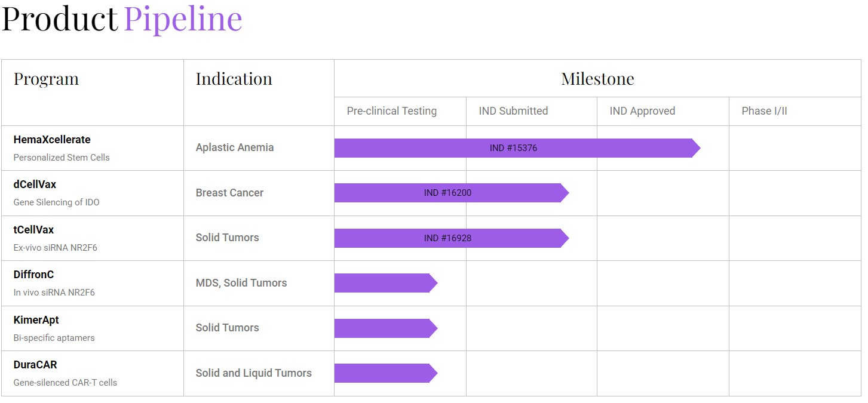Screen dimensions: 868x403
Task: Click the Milestone header
Action: coord(597,79)
